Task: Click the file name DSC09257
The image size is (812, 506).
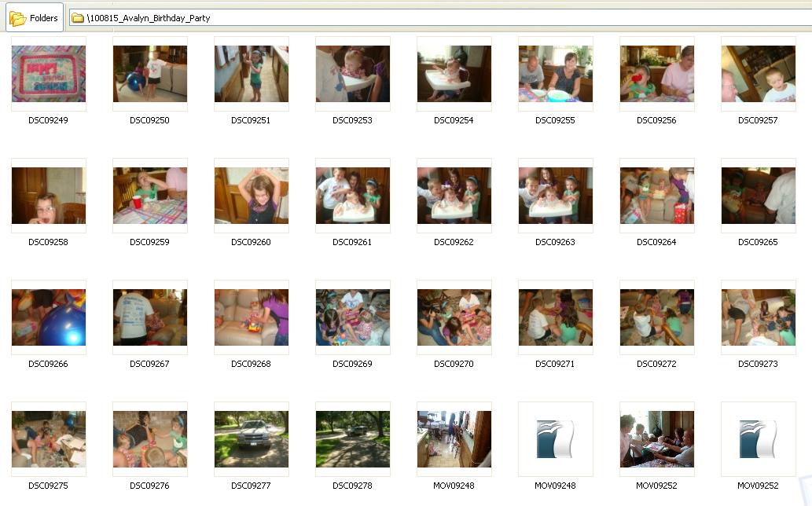Action: pyautogui.click(x=758, y=120)
